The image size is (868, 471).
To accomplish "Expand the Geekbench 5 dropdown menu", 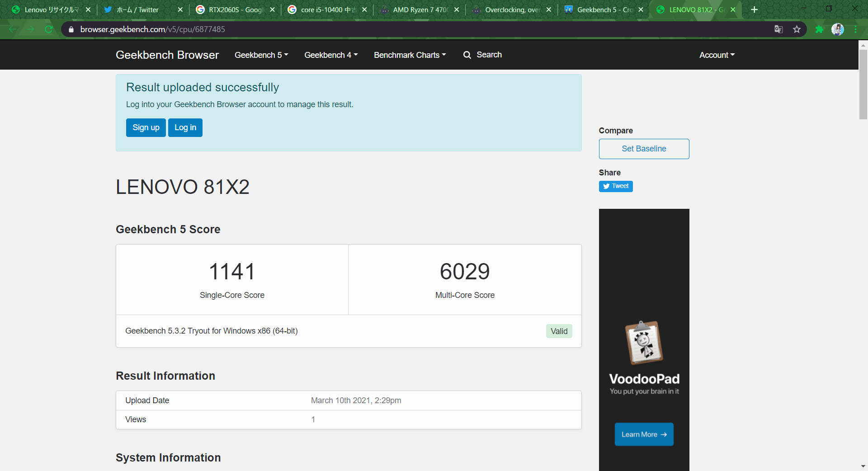I will tap(261, 55).
